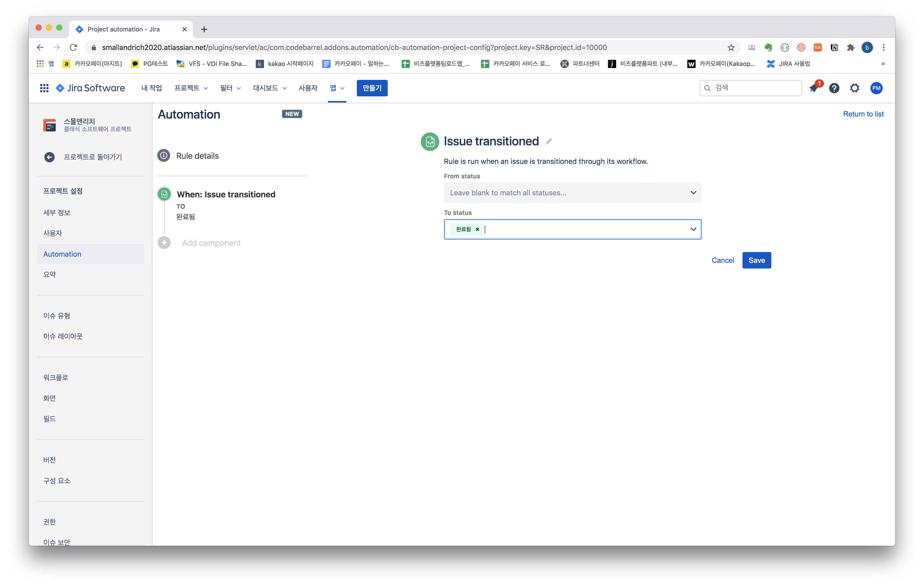Open the 프로젝트 menu dropdown

pos(191,88)
